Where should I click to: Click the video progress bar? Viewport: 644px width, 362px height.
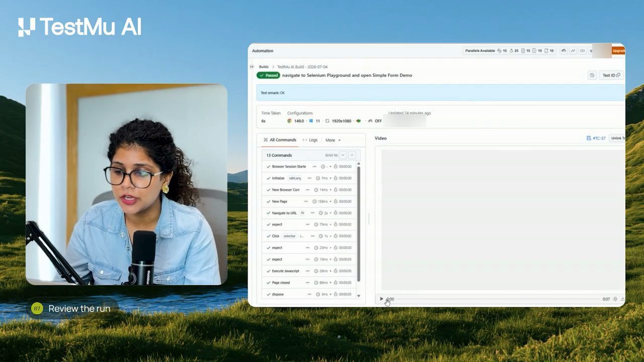[498, 299]
